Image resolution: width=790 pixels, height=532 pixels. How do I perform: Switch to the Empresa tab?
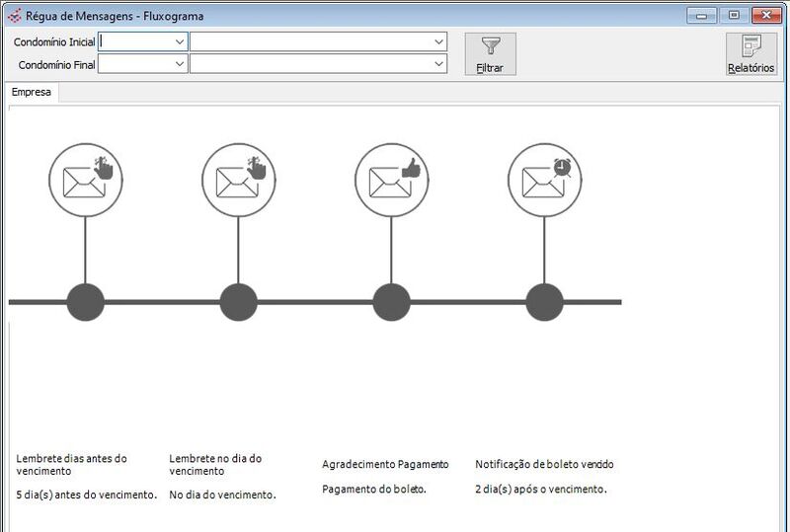31,93
